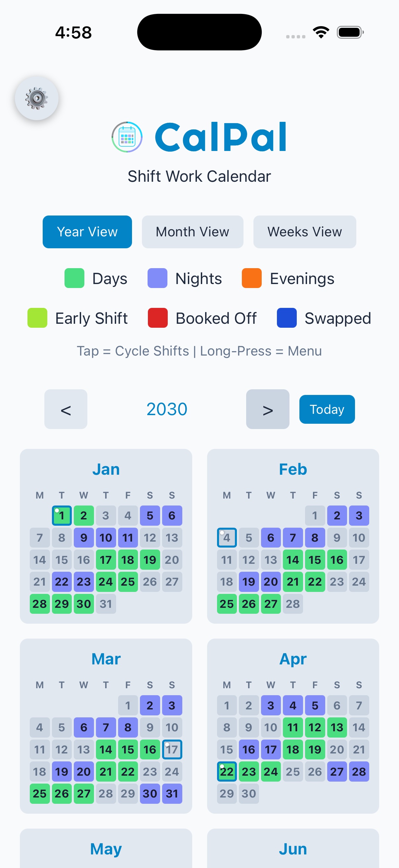Tap March 17 in the calendar
Viewport: 399px width, 868px height.
point(172,750)
